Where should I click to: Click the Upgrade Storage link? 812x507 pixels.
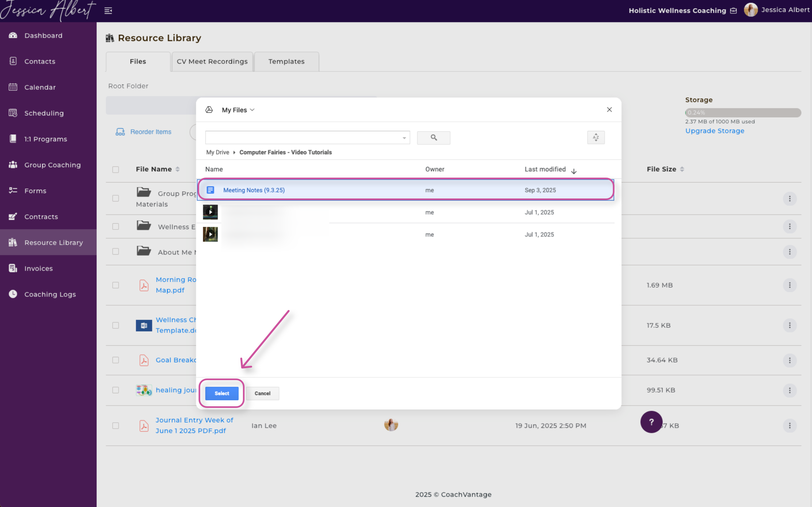coord(714,131)
